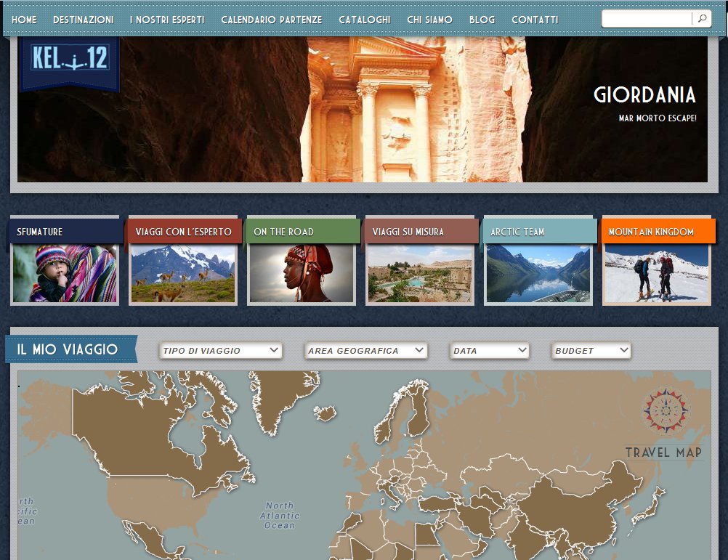Select Finland on the travel map
This screenshot has width=728, height=560.
click(x=420, y=413)
